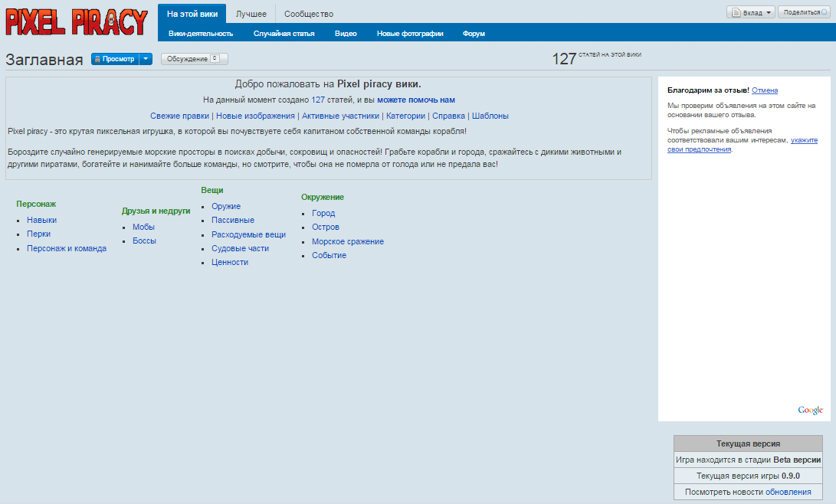The image size is (836, 504).
Task: Click the Текущая версия table header
Action: 748,443
